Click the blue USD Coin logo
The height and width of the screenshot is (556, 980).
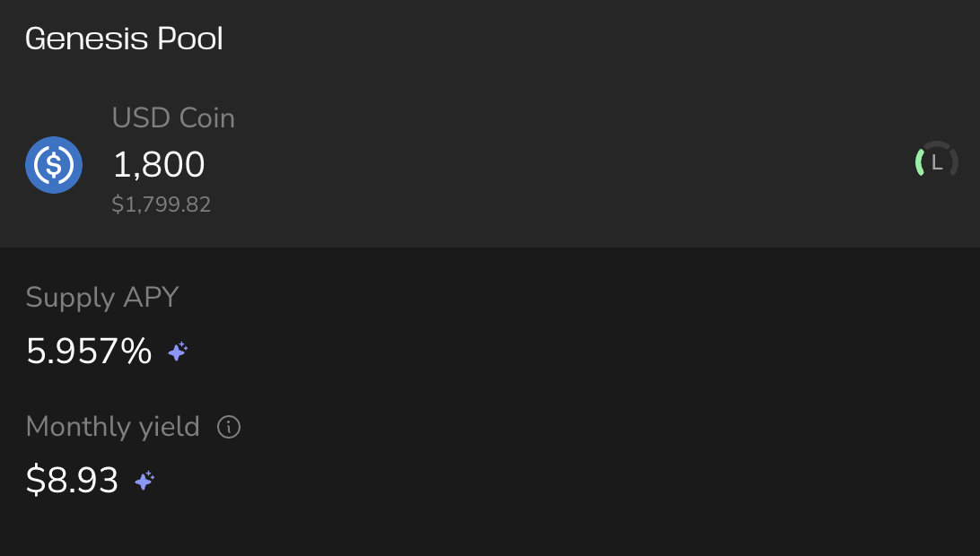pyautogui.click(x=54, y=165)
